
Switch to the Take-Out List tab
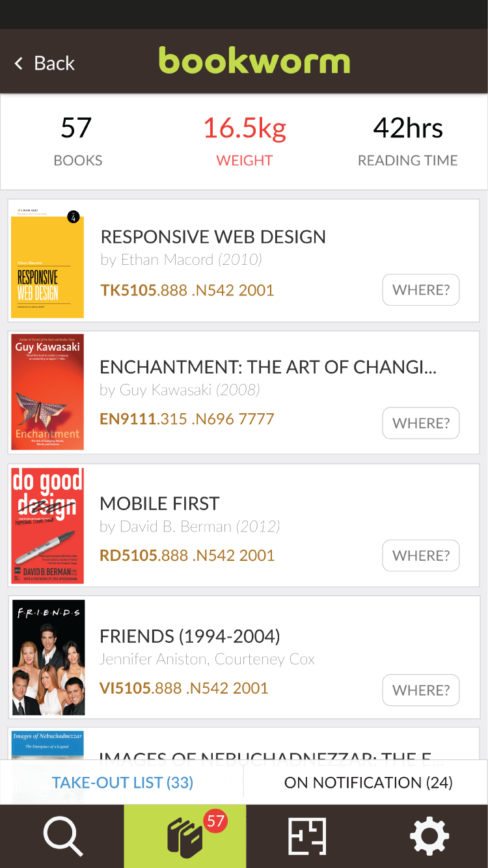[x=122, y=782]
